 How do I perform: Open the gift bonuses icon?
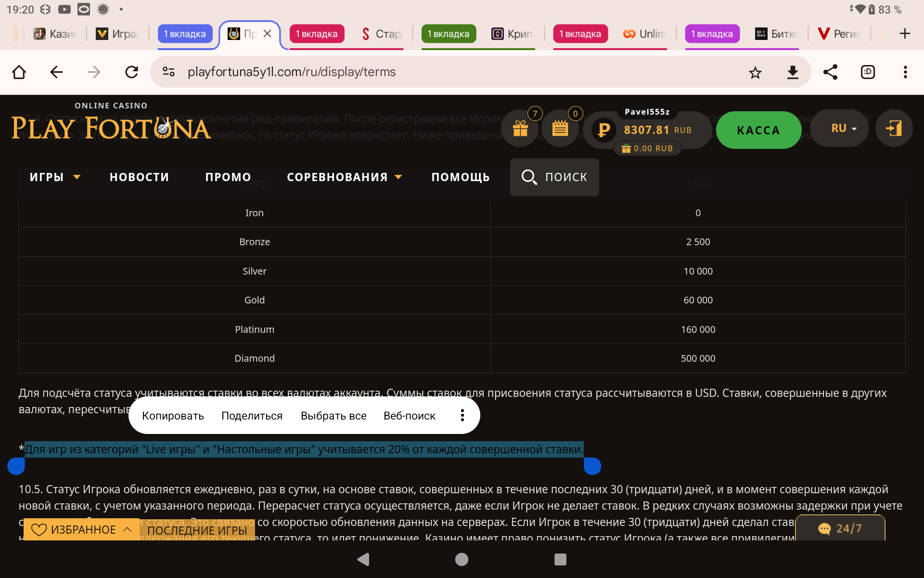[x=520, y=129]
